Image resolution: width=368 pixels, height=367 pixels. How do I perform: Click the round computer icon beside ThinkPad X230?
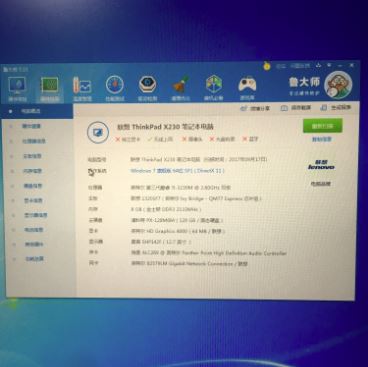[x=98, y=132]
